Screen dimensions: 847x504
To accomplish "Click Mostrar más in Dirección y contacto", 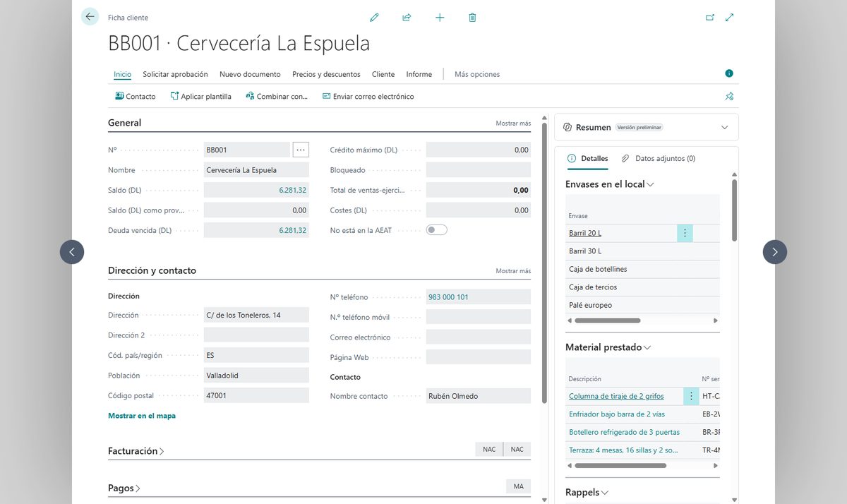I will point(513,271).
